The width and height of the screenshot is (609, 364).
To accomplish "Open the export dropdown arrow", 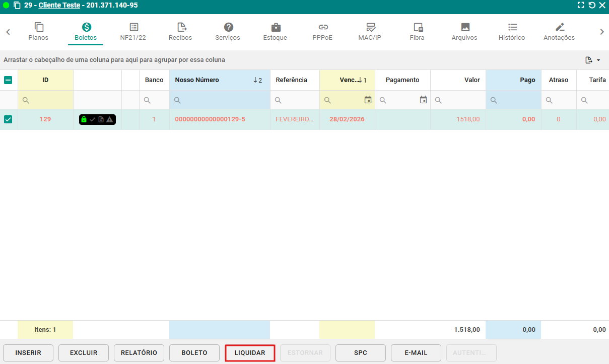I will (x=598, y=60).
